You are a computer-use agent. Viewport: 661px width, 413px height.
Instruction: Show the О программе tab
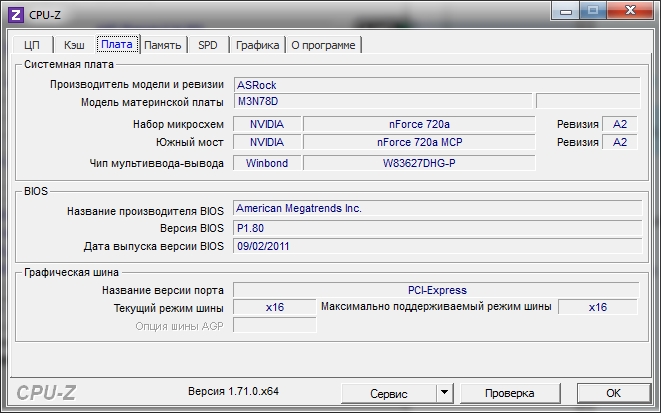point(324,45)
